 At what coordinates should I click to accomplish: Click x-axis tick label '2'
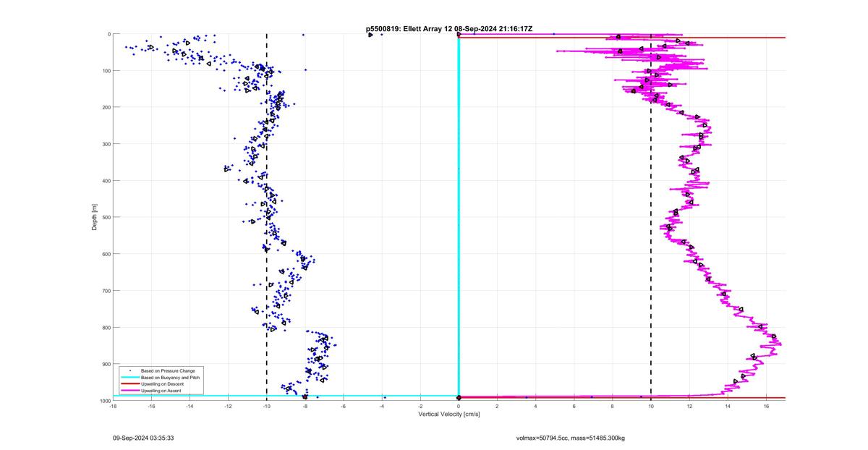(497, 407)
